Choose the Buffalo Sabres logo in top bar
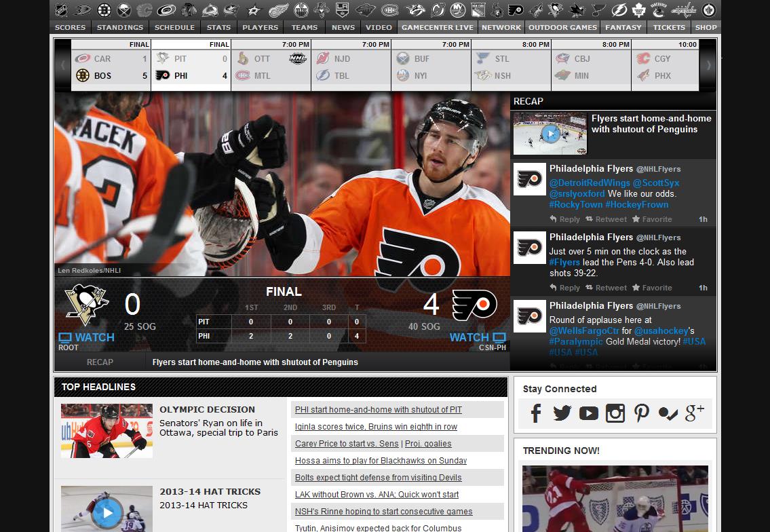This screenshot has height=532, width=770. coord(124,9)
